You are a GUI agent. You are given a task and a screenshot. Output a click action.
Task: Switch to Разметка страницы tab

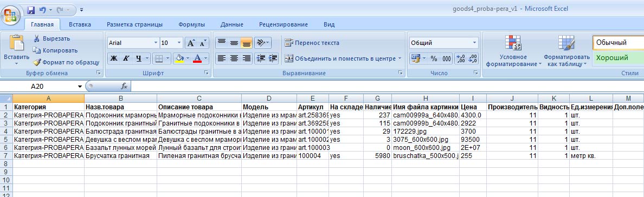click(x=134, y=24)
